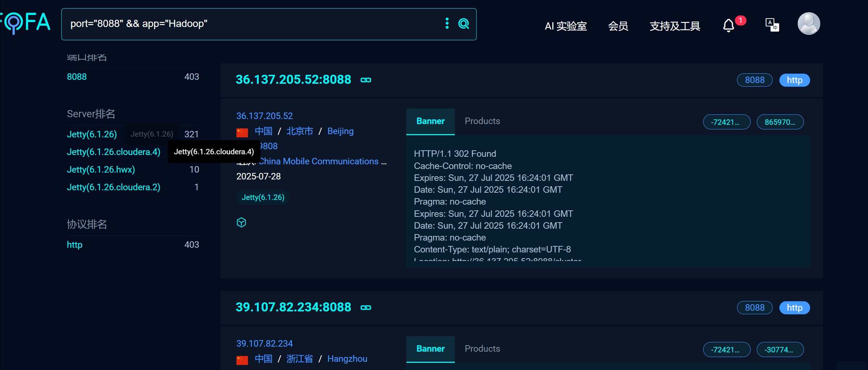Click IP link 39.107.82.234

coord(265,343)
